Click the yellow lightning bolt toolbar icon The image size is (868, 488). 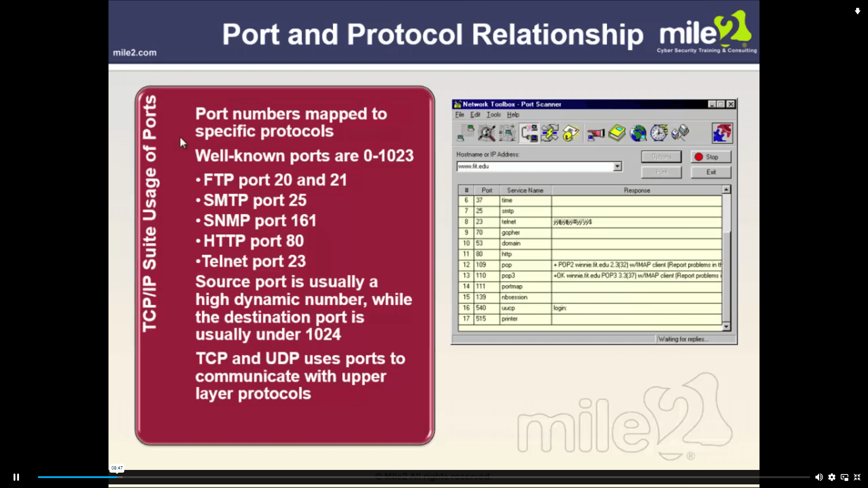pyautogui.click(x=550, y=133)
